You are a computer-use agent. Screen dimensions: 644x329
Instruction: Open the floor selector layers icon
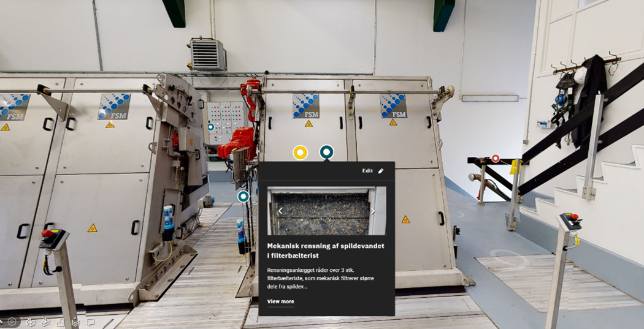(75, 322)
